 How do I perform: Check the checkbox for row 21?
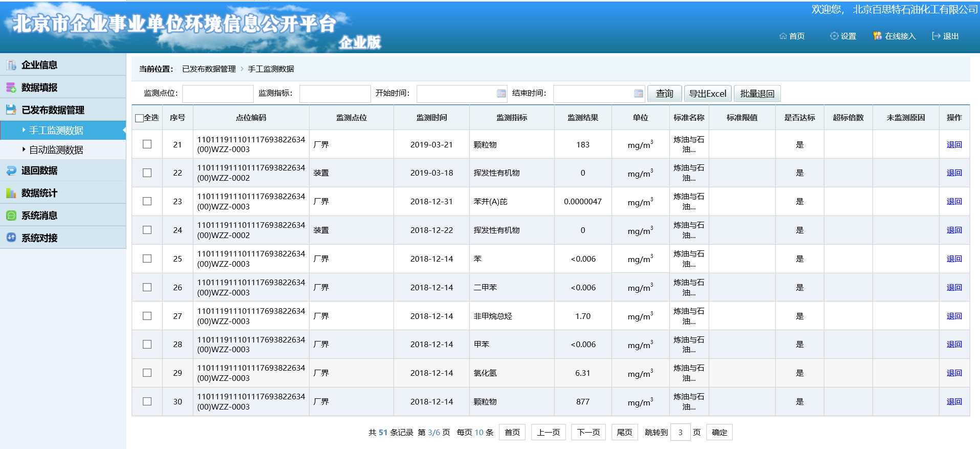[x=147, y=144]
